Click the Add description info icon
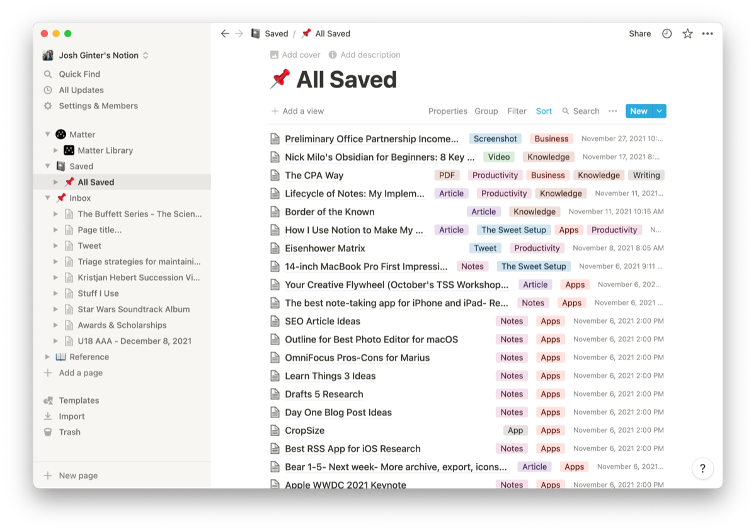 (333, 55)
